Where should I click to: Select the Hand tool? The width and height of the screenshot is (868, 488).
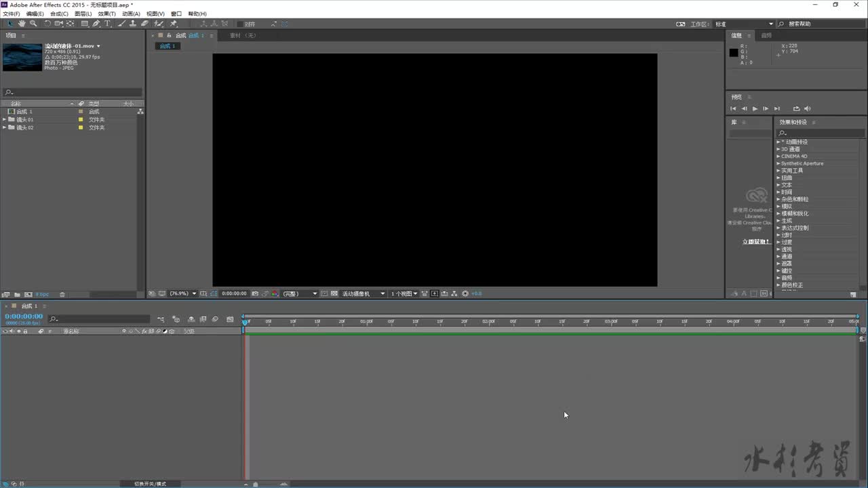pos(22,24)
